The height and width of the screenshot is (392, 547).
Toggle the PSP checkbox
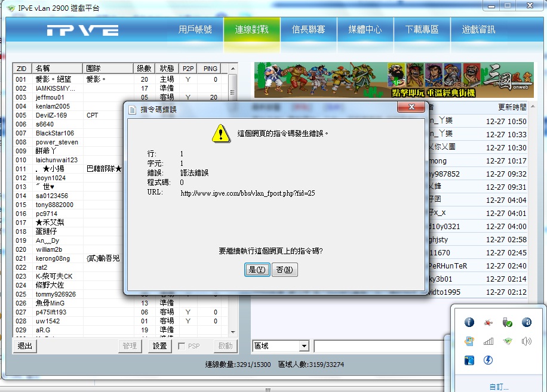(182, 346)
